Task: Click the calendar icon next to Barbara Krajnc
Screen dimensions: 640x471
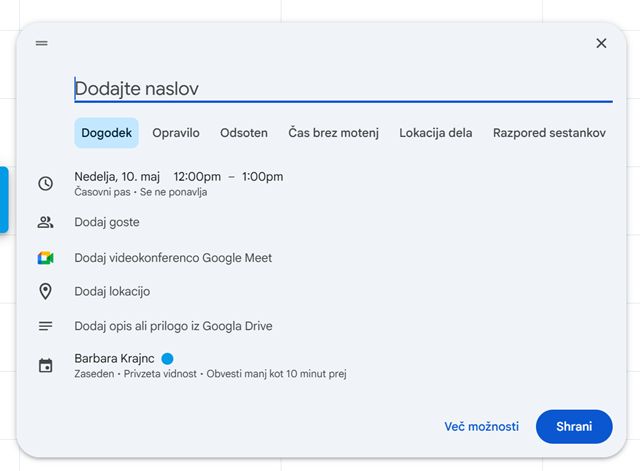Action: [x=45, y=366]
